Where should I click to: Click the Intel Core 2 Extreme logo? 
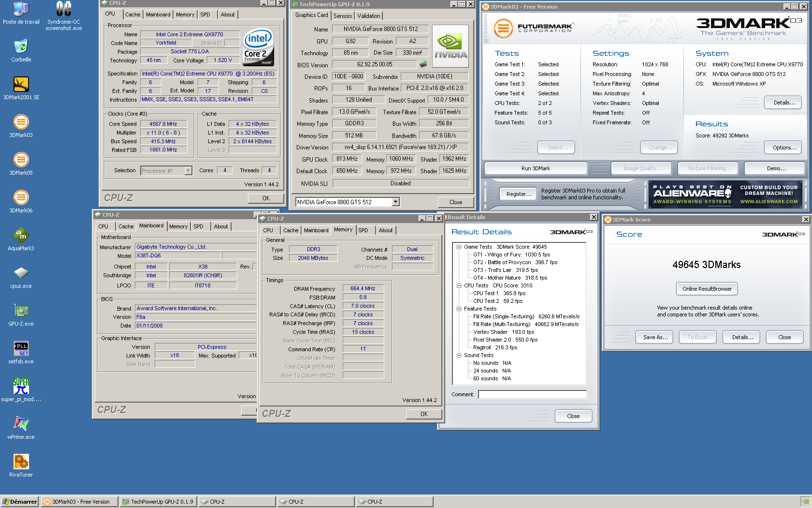tap(259, 47)
